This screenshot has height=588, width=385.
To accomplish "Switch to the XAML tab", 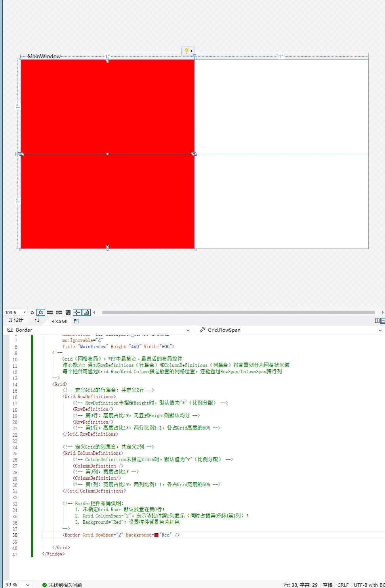I will point(59,321).
